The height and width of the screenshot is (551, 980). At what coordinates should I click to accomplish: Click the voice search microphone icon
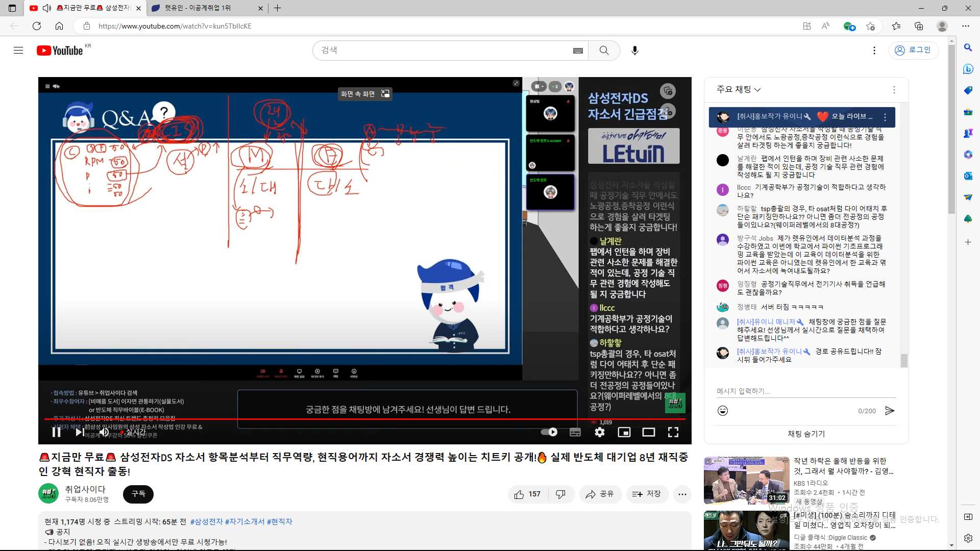[635, 51]
